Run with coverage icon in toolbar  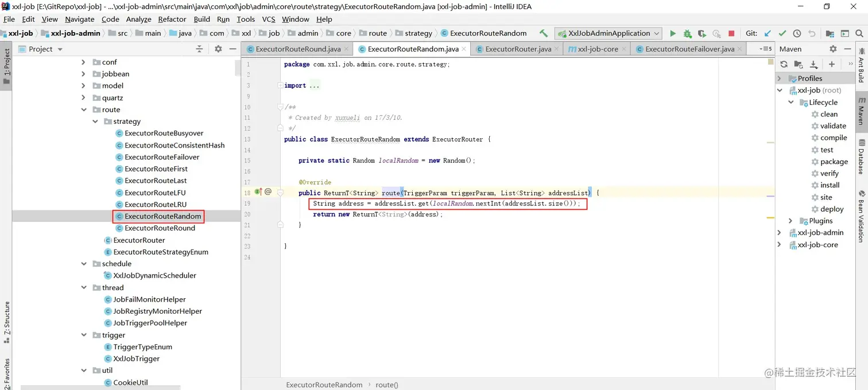tap(702, 33)
